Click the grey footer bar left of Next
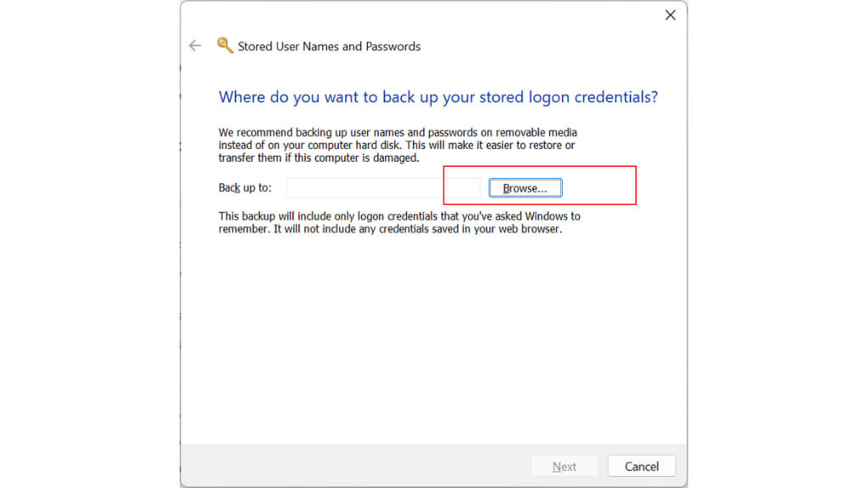The width and height of the screenshot is (868, 488). tap(356, 466)
